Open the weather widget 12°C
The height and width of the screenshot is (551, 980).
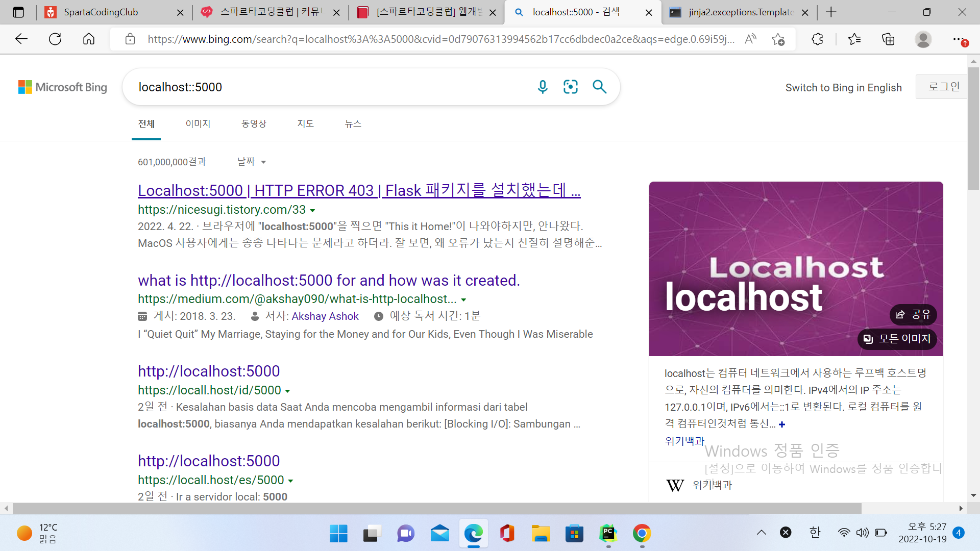coord(37,533)
